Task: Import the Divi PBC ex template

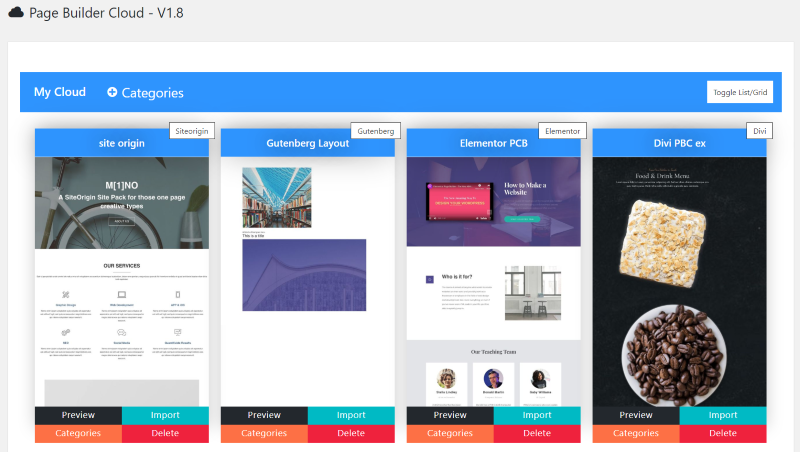Action: [723, 415]
